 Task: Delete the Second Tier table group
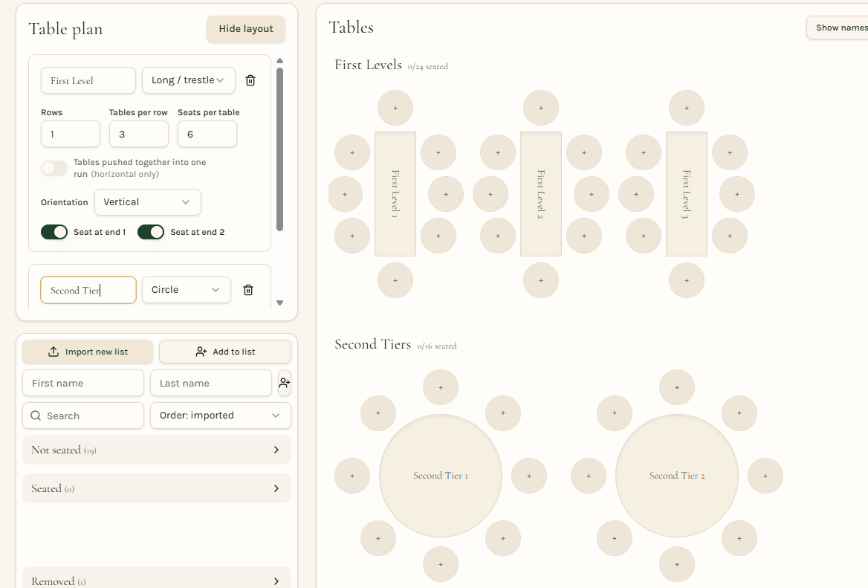tap(248, 290)
